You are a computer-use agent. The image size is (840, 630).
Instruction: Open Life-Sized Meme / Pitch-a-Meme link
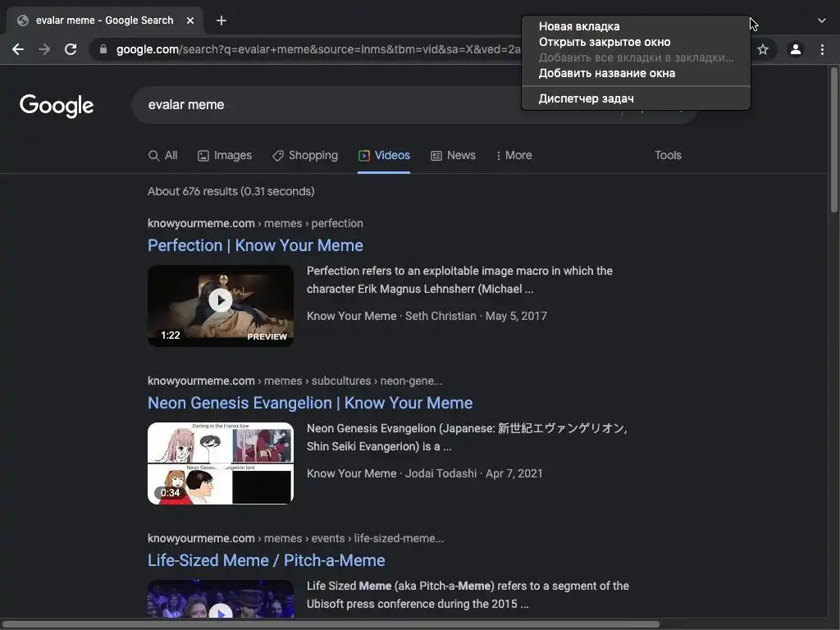(x=267, y=560)
